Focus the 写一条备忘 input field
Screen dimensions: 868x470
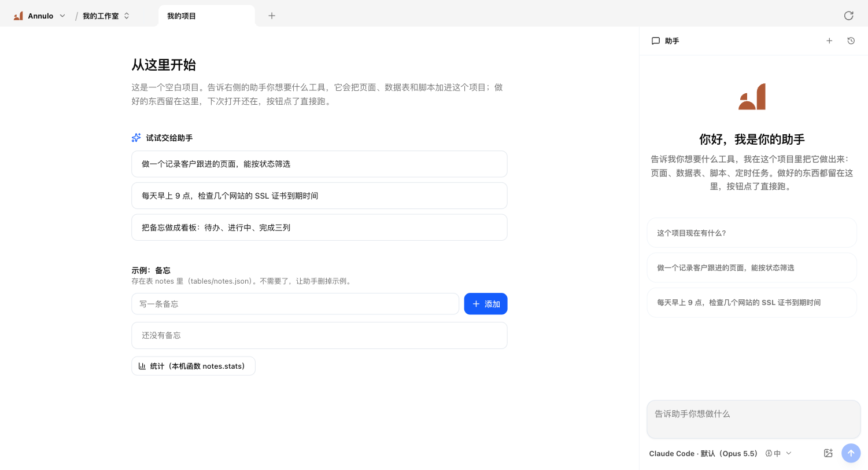pyautogui.click(x=295, y=304)
